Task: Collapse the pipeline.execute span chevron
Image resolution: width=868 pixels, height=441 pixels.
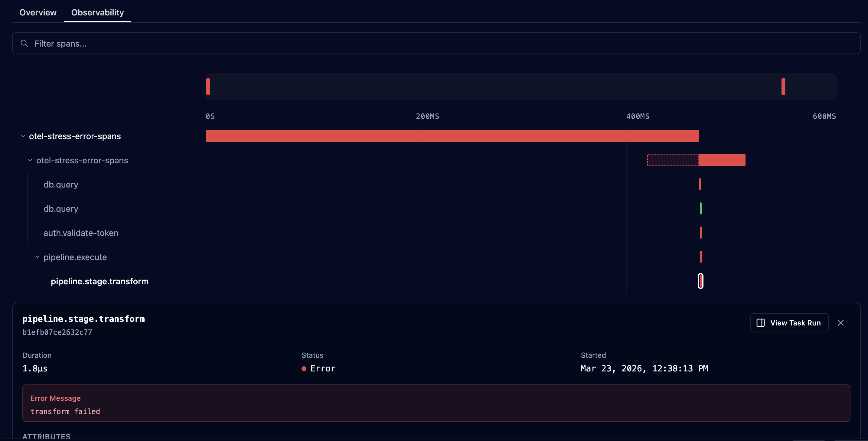Action: click(x=38, y=257)
